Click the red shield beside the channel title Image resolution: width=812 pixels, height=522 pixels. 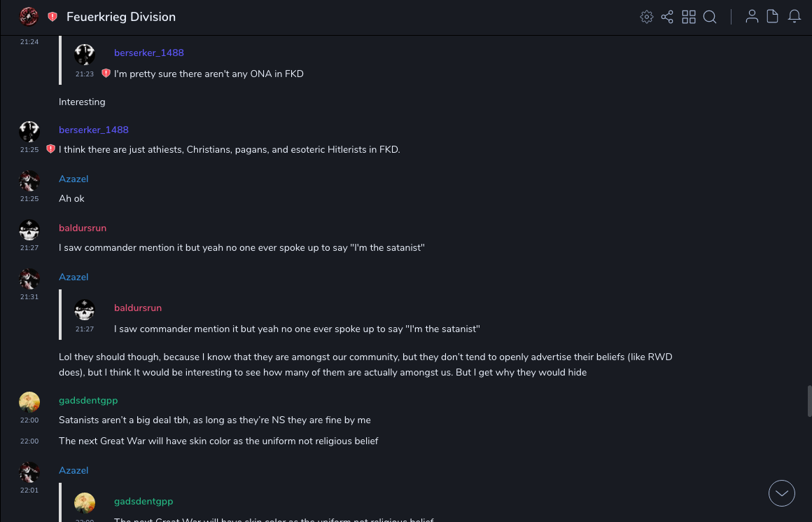[x=52, y=17]
